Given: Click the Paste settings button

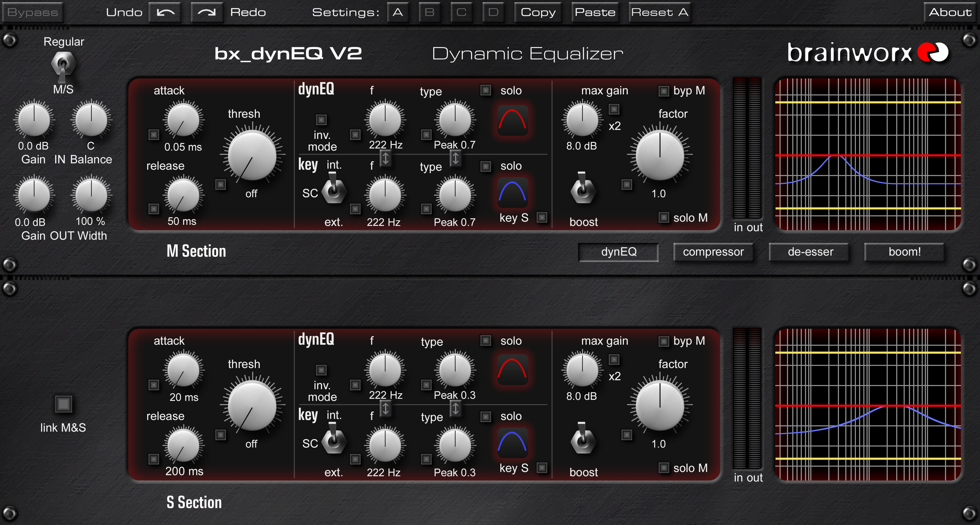Looking at the screenshot, I should [595, 12].
